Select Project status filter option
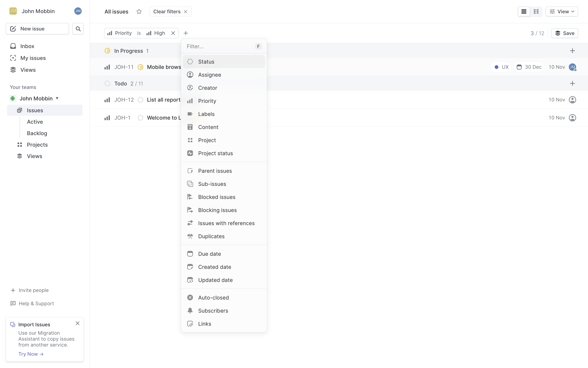This screenshot has height=368, width=588. pyautogui.click(x=224, y=153)
